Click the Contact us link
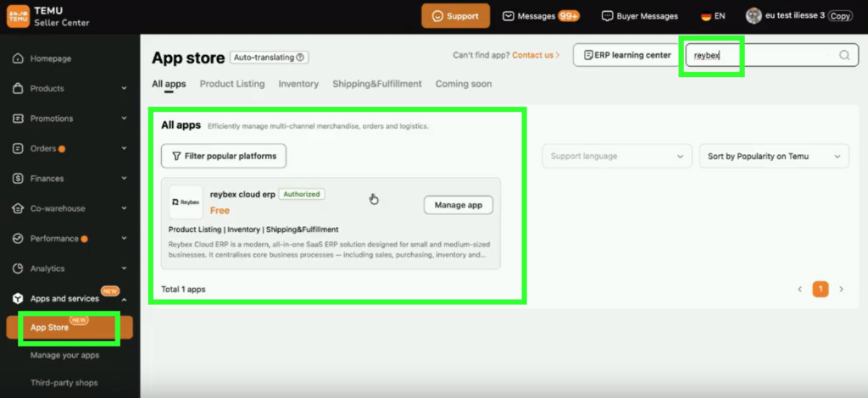Screen dimensions: 868x398 (536, 55)
